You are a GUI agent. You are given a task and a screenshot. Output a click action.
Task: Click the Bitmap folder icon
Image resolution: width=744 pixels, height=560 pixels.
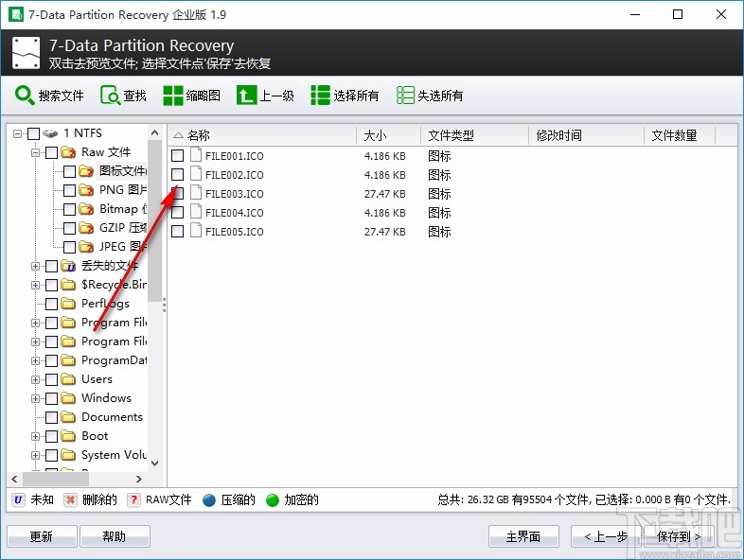tap(86, 209)
